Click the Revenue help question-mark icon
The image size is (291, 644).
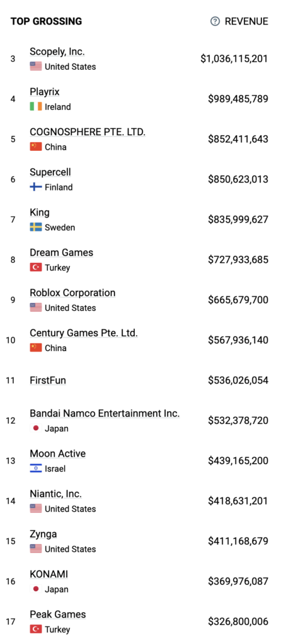tap(215, 21)
